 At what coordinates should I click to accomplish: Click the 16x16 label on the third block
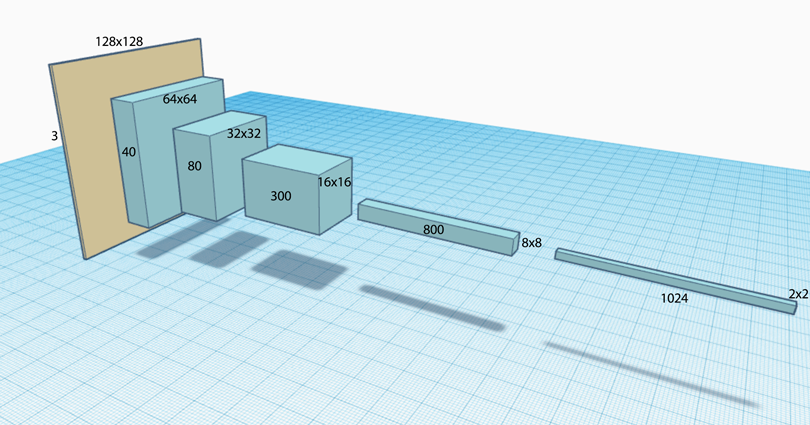coord(334,182)
